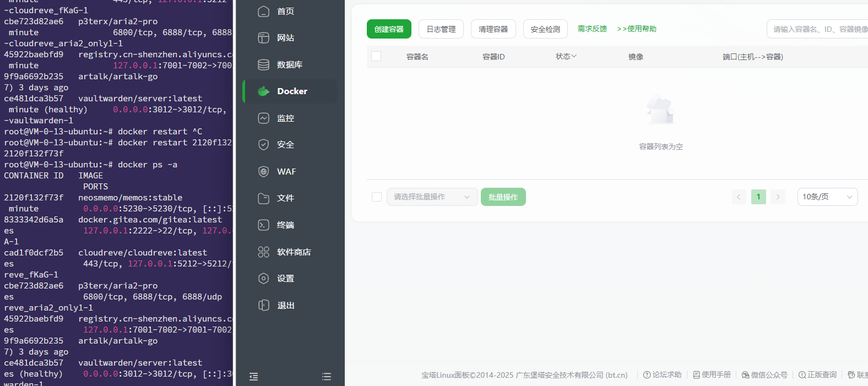The image size is (868, 386).
Task: Open the 需求反馈 feedback link
Action: (592, 29)
